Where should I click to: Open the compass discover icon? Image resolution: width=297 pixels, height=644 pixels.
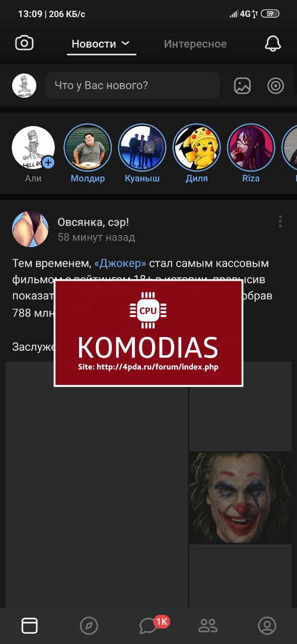89,625
